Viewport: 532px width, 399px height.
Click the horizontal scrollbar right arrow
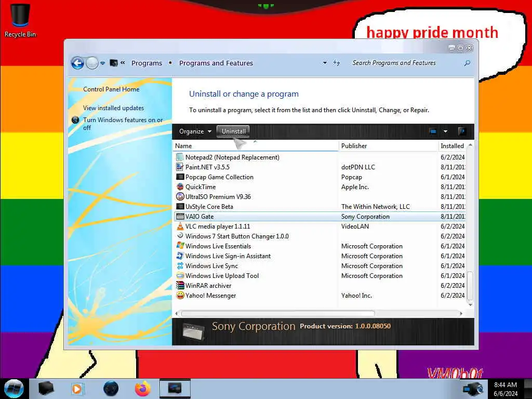coord(461,313)
